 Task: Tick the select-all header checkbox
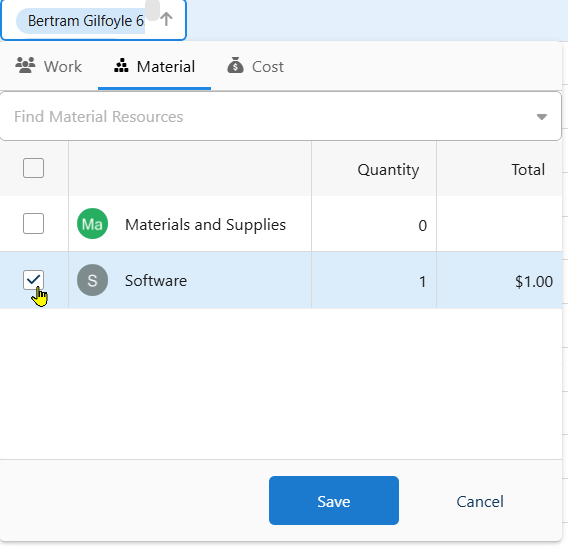pos(33,168)
